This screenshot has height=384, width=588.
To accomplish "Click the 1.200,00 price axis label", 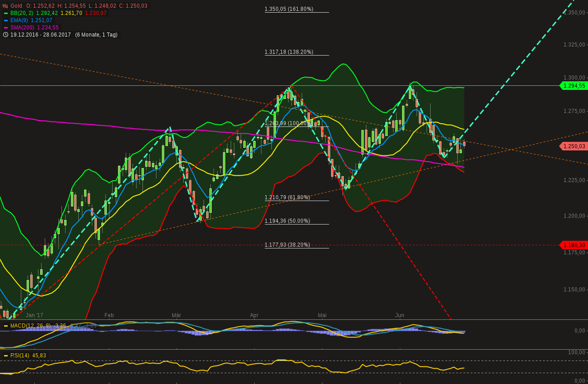I will tap(574, 215).
